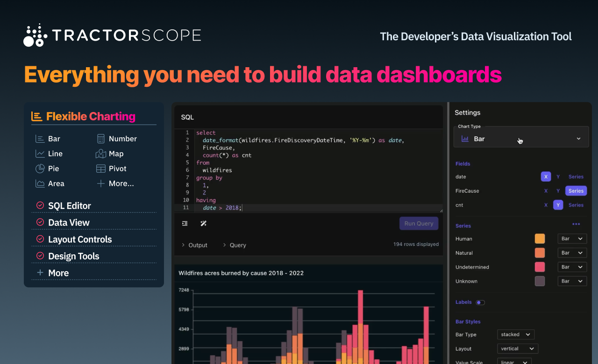The width and height of the screenshot is (598, 364).
Task: Open Bar Type stacked dropdown
Action: [516, 335]
